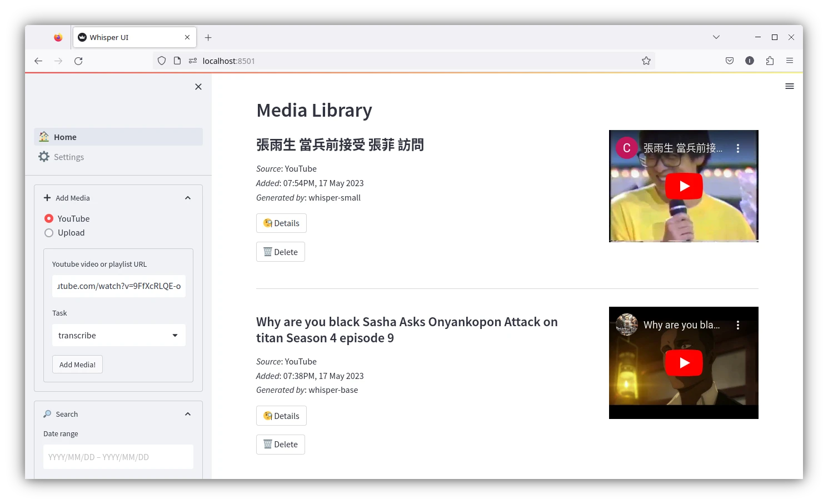Open the Firefox extensions puzzle icon
Viewport: 828px width, 504px height.
[770, 61]
